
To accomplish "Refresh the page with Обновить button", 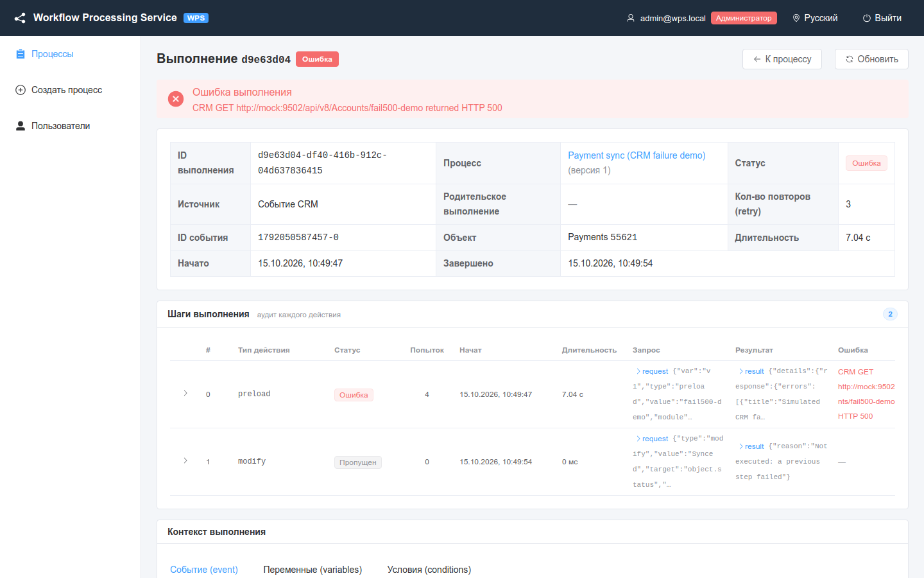I will click(x=871, y=59).
